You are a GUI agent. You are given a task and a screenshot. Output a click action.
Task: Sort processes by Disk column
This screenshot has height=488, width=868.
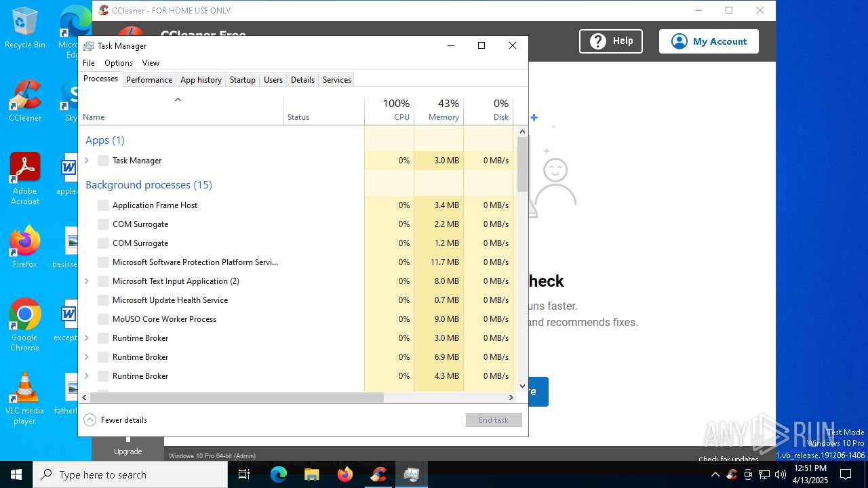point(488,110)
